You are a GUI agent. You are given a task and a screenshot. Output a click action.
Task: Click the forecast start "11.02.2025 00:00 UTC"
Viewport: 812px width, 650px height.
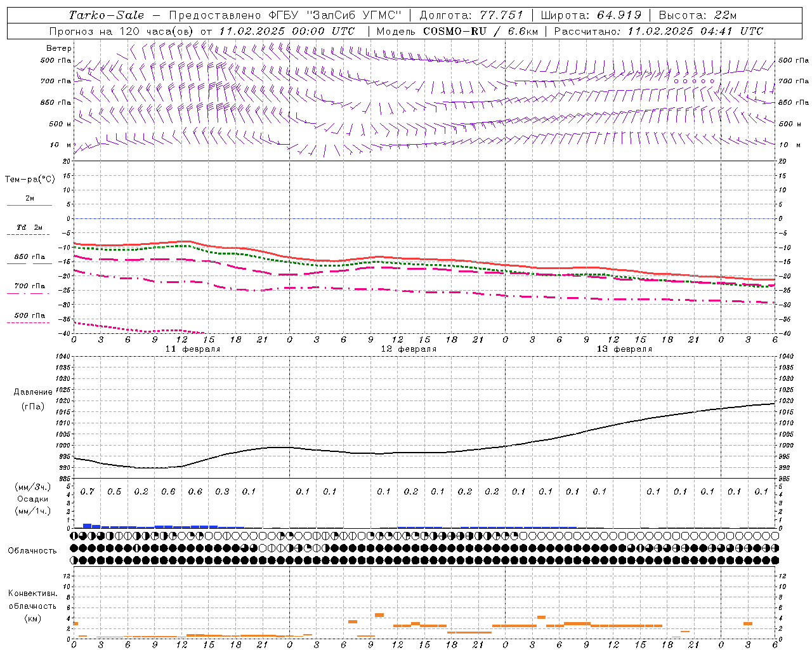(287, 31)
